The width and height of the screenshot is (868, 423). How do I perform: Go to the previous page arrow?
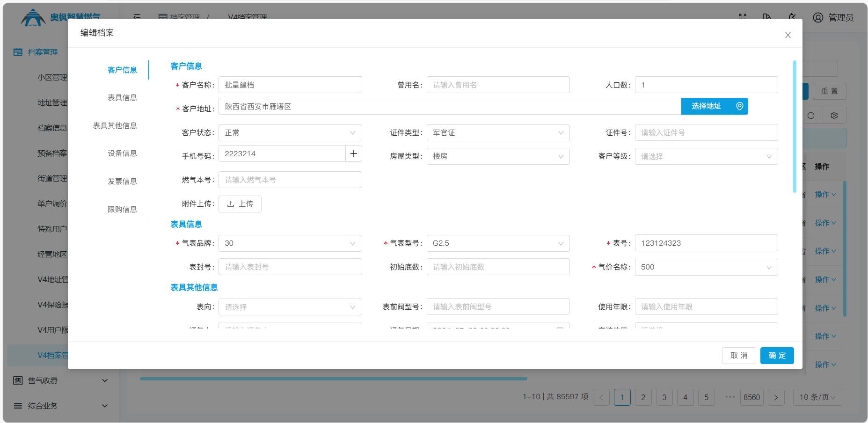601,397
